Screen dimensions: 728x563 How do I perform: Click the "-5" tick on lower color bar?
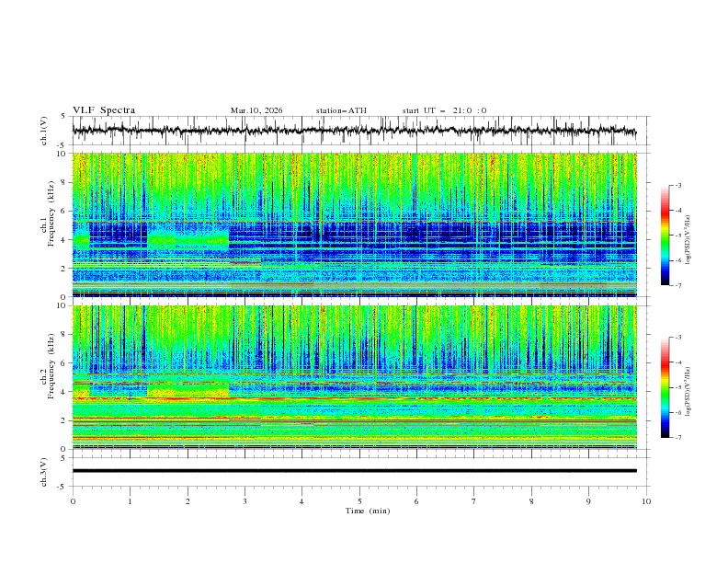pyautogui.click(x=677, y=387)
